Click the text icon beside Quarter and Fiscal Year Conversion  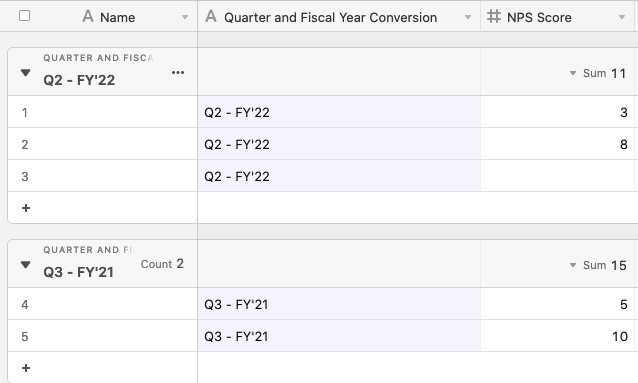tap(211, 16)
